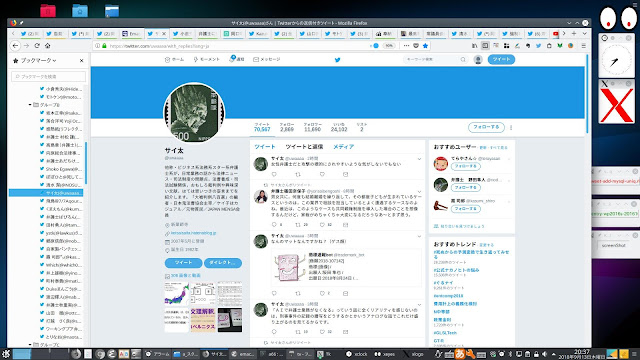640x360 pixels.
Task: Open the first tweet's dropdown chevron
Action: coord(419,159)
